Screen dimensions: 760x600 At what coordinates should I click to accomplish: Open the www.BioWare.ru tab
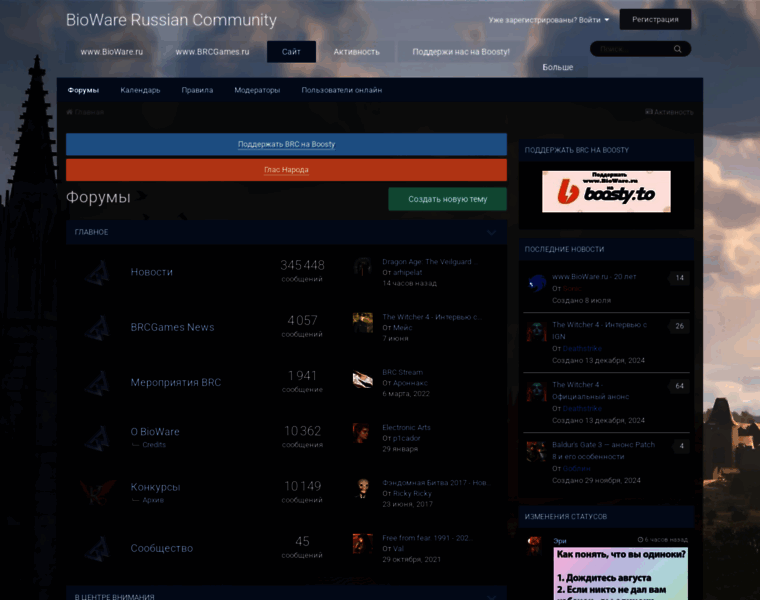click(x=112, y=52)
